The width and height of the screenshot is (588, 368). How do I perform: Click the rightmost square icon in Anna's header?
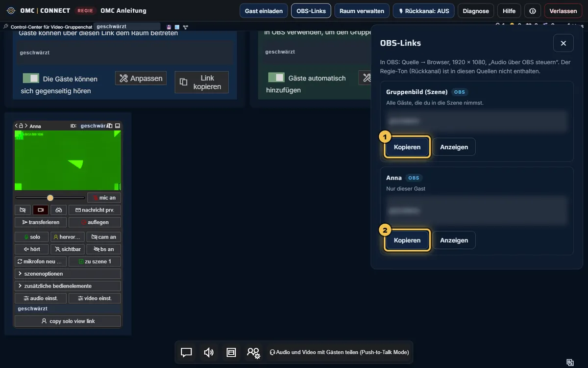[118, 126]
